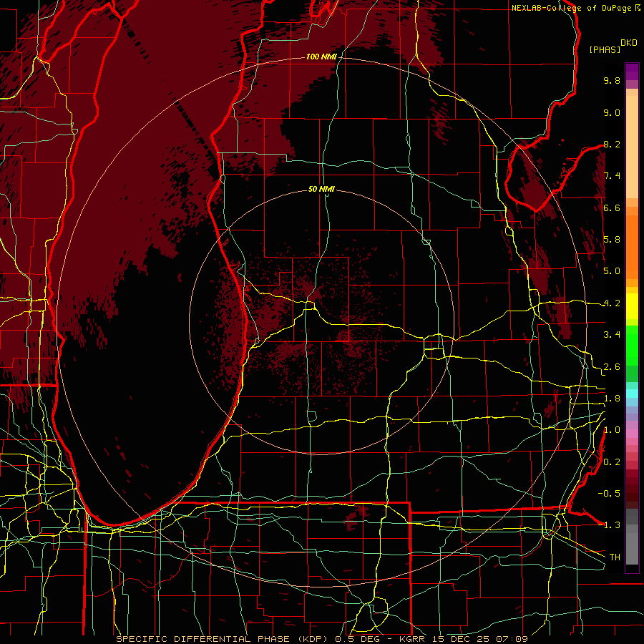Click the bright green band of the color scale
This screenshot has width=644, height=644.
click(632, 346)
